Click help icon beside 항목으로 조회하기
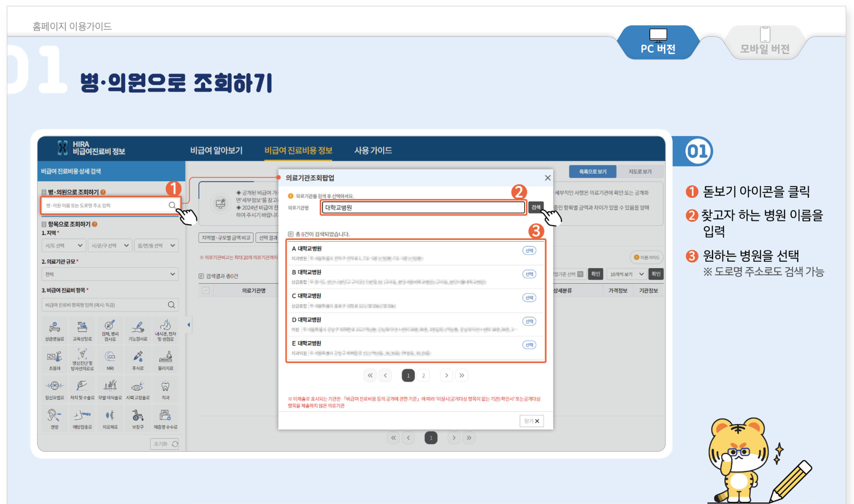 (x=95, y=224)
